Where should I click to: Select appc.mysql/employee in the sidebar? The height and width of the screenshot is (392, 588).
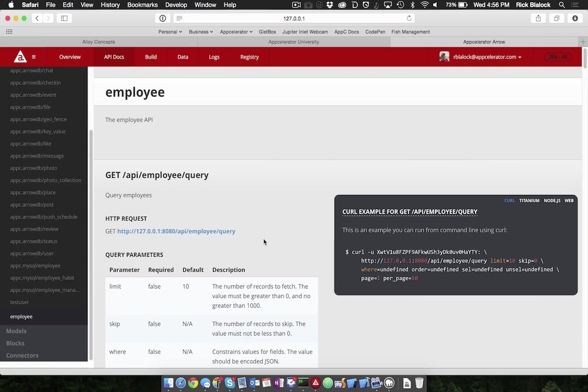(x=35, y=266)
